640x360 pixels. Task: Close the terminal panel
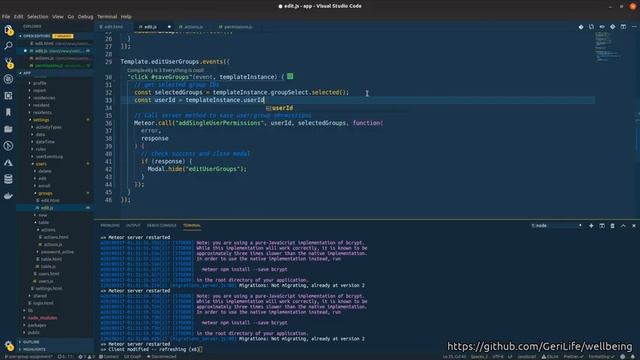[x=634, y=225]
